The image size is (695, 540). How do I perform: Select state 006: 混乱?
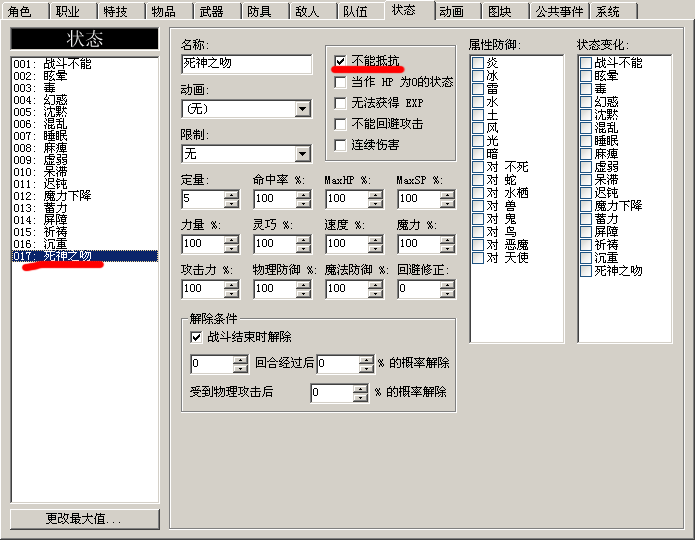coord(85,124)
